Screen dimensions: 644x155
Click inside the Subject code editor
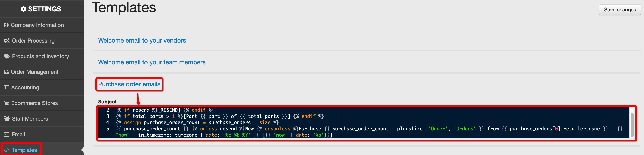point(363,123)
